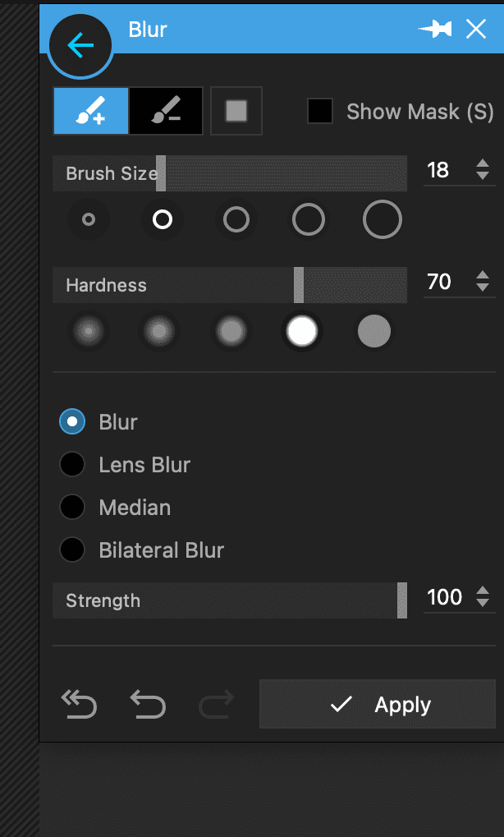This screenshot has width=504, height=837.
Task: Select the smallest brush size preset circle
Action: [x=88, y=219]
